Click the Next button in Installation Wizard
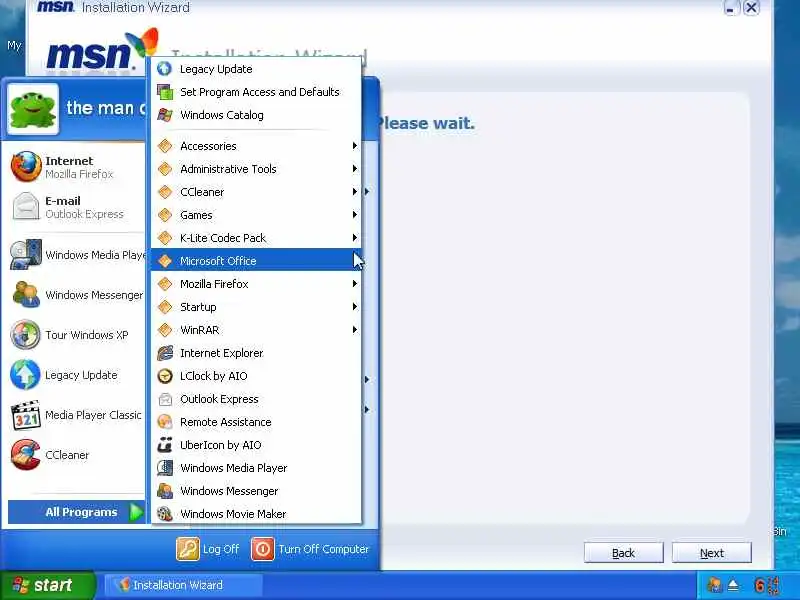800x600 pixels. click(712, 553)
